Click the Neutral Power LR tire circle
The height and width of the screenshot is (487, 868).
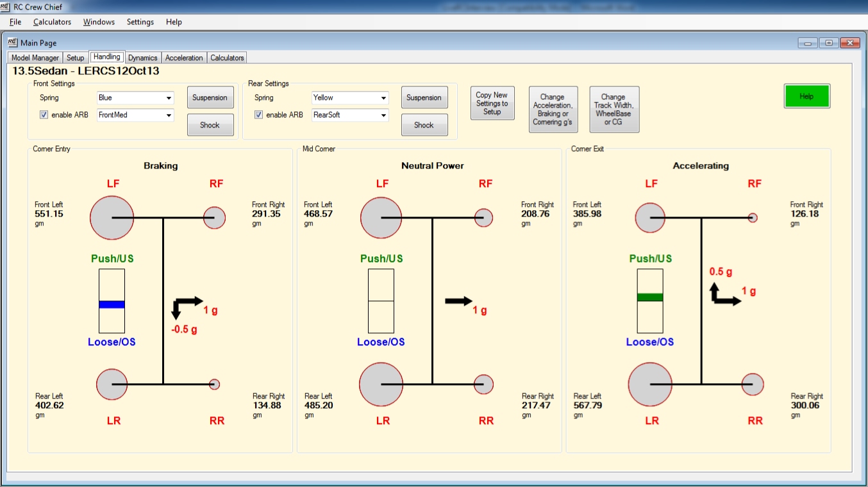(x=381, y=384)
